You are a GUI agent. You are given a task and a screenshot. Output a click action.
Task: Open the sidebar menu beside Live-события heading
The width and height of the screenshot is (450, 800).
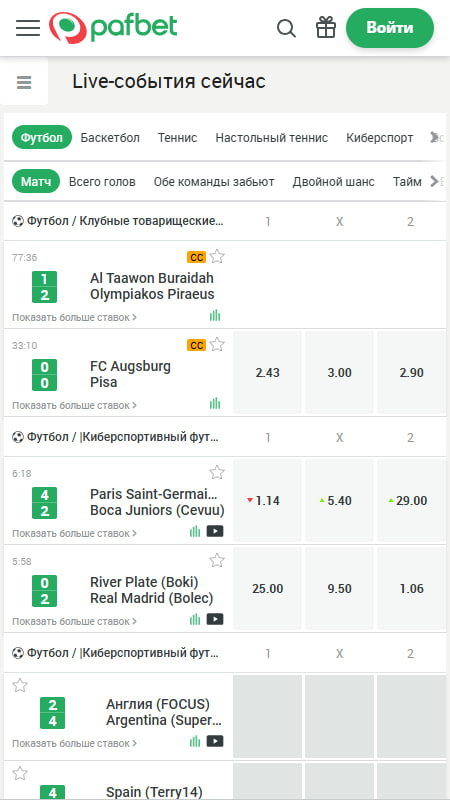(x=24, y=82)
